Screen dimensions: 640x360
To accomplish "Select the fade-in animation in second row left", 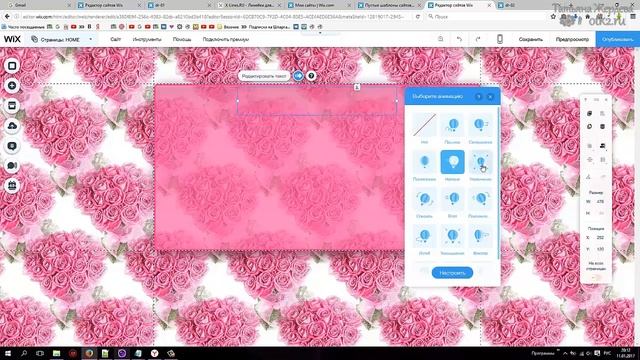I will (x=424, y=162).
